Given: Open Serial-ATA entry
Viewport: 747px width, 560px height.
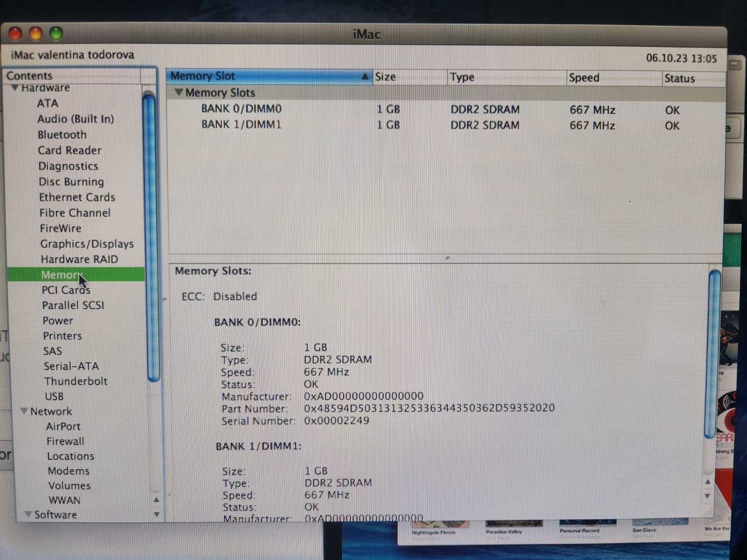Looking at the screenshot, I should (x=71, y=366).
